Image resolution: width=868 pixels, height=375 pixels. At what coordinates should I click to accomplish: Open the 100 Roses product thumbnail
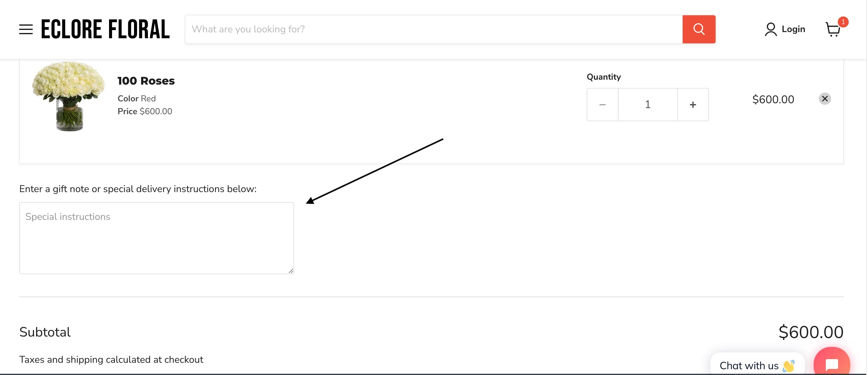[69, 96]
